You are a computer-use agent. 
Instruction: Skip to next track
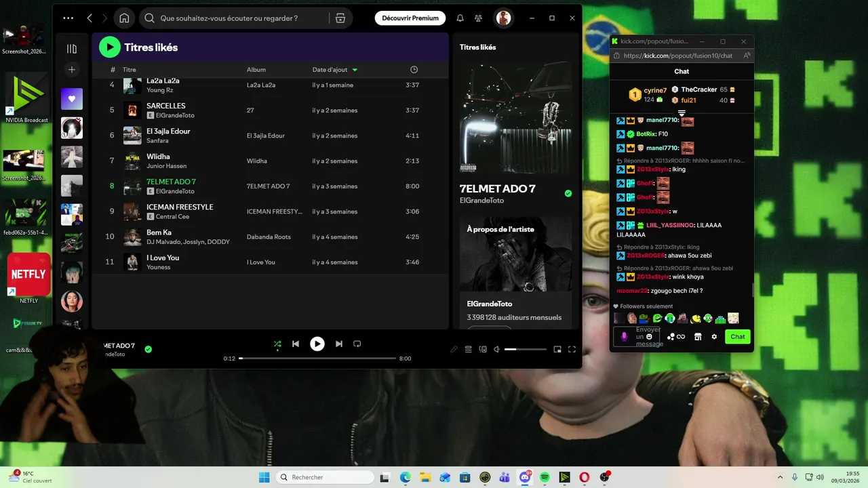click(x=339, y=344)
